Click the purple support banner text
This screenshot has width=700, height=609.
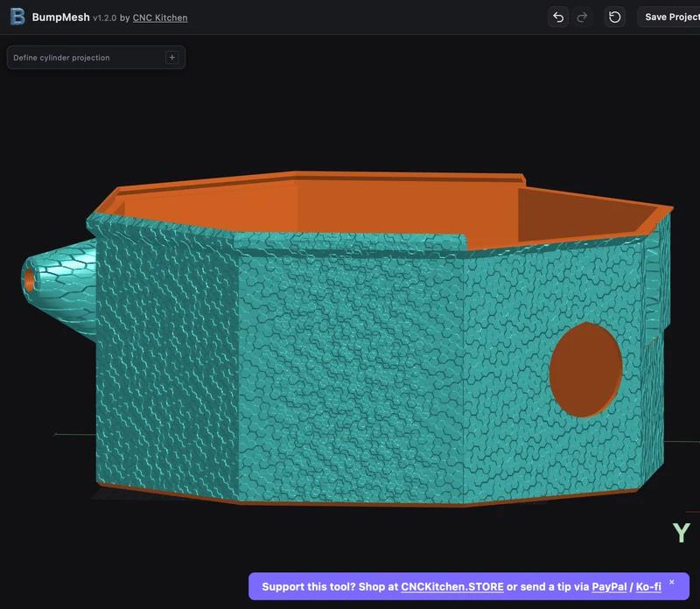[462, 586]
